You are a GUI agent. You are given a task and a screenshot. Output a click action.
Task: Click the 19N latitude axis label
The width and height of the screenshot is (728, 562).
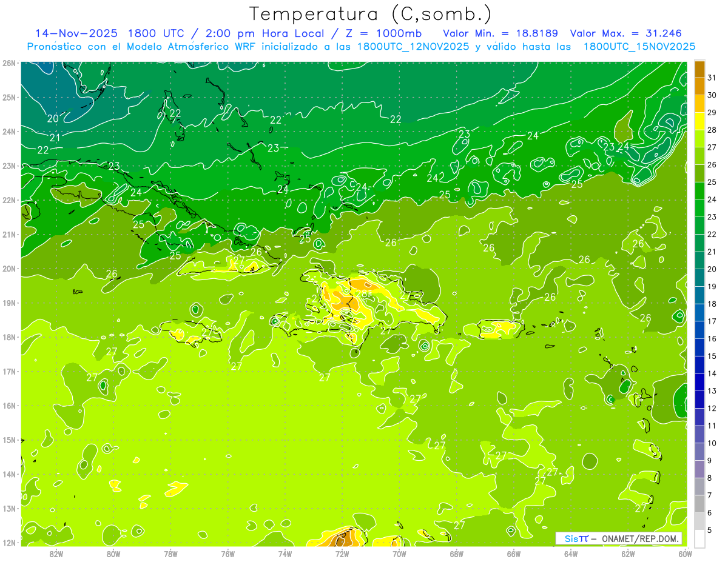click(8, 303)
